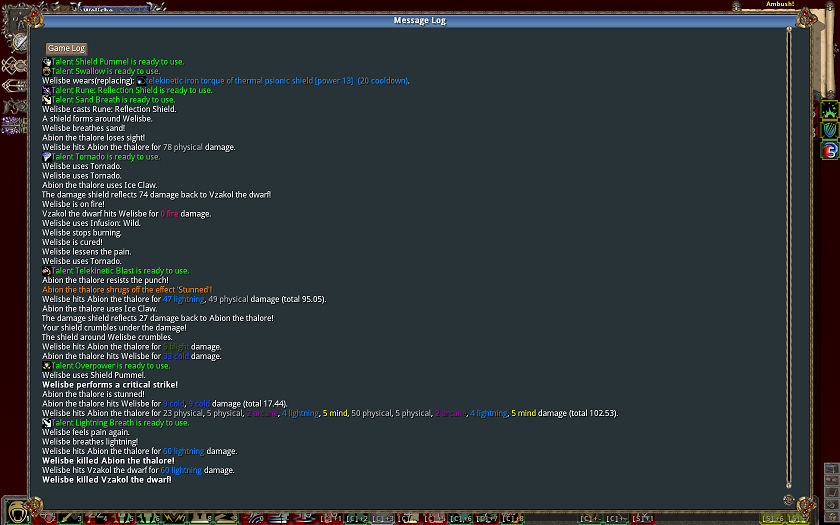Click the yellow Ambush! notification text

pos(780,4)
